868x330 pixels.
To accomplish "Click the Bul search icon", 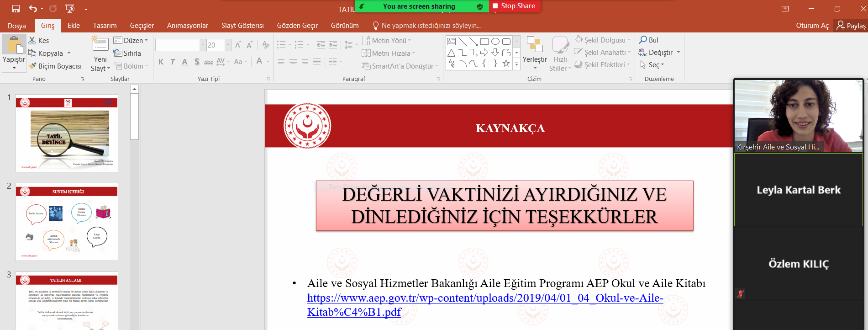I will pos(643,40).
